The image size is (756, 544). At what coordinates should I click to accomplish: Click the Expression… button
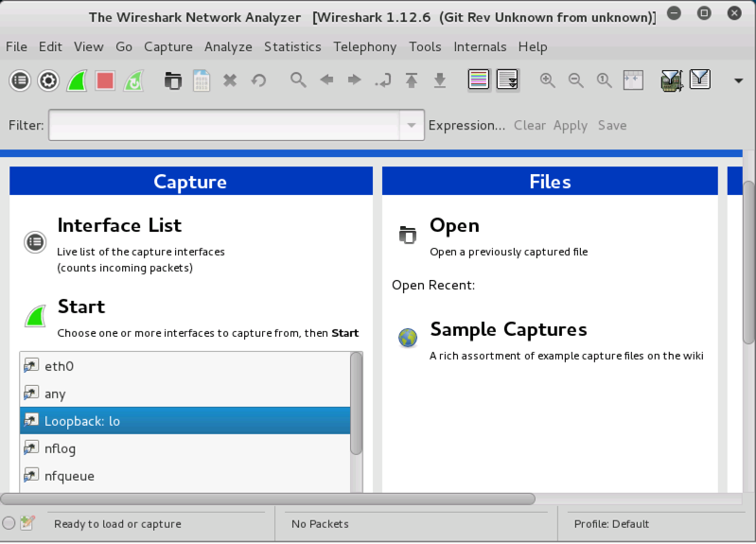[x=466, y=125]
